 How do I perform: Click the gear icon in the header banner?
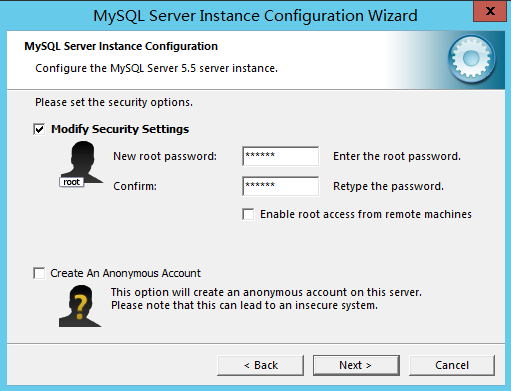[x=471, y=59]
